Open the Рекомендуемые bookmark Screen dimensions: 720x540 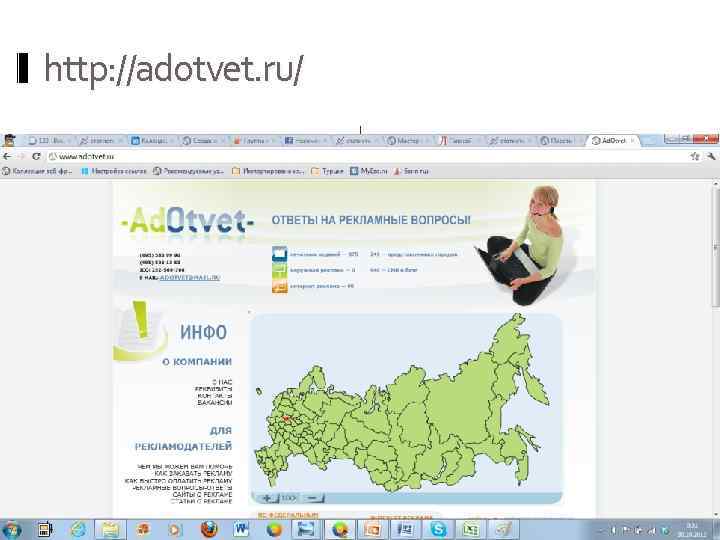click(x=188, y=171)
